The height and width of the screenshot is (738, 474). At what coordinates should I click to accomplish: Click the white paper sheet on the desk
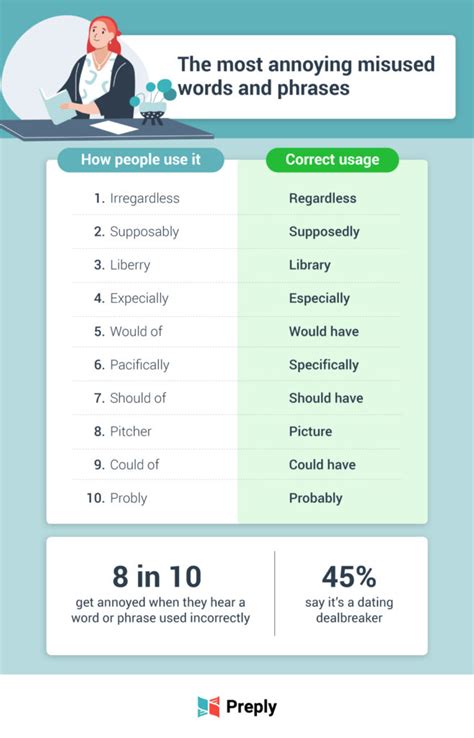click(x=114, y=127)
